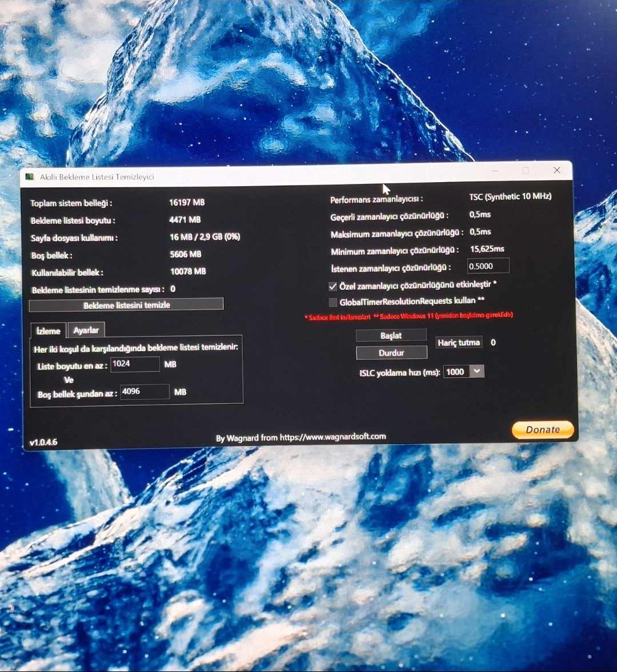The image size is (617, 672).
Task: Click the Bekleme listesi boyutu label
Action: pos(73,221)
